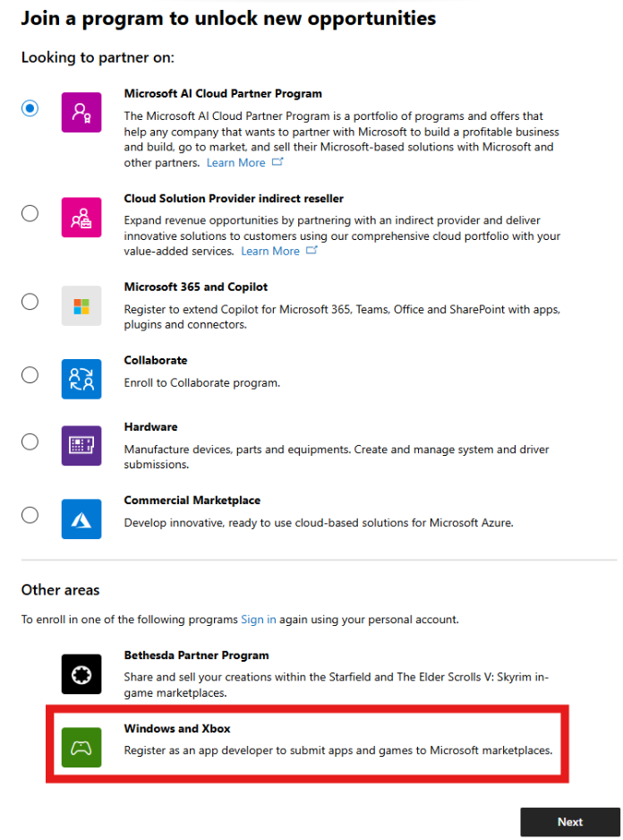
Task: Select the Cloud Solution Provider indirect reseller radio button
Action: [x=30, y=213]
